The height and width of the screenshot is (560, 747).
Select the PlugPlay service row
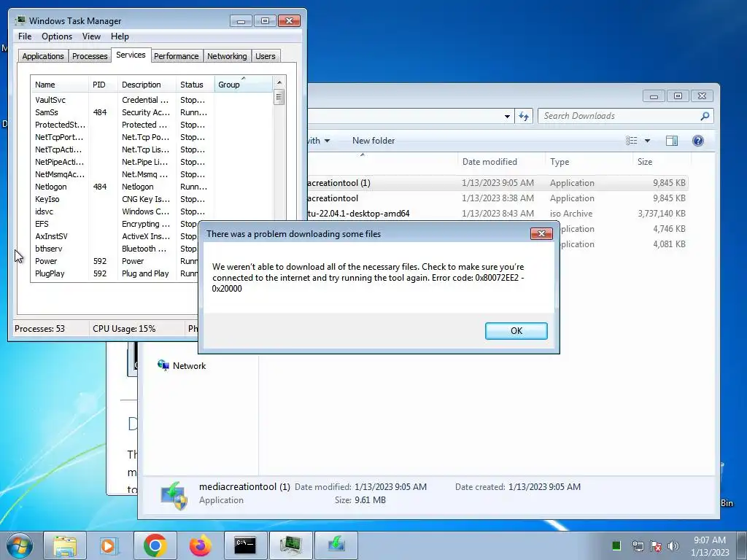115,273
